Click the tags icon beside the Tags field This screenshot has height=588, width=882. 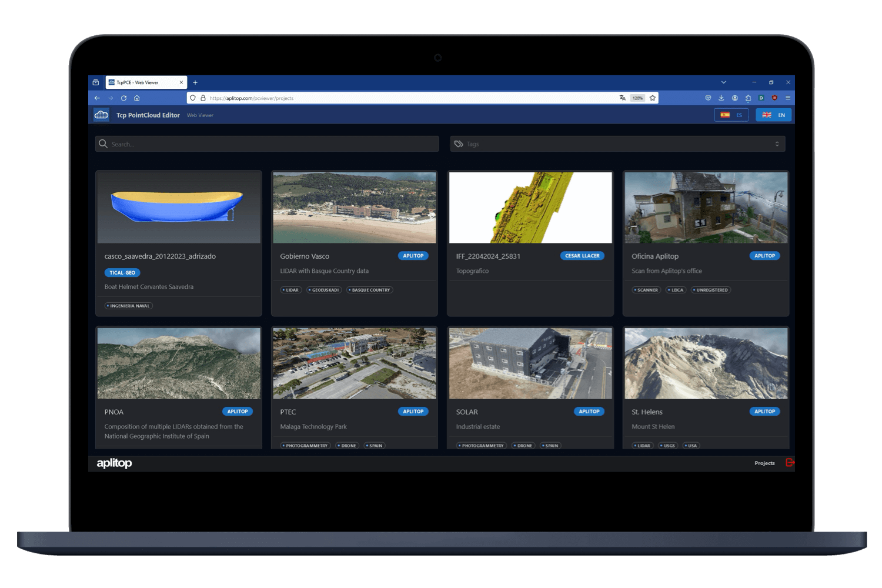pyautogui.click(x=459, y=143)
